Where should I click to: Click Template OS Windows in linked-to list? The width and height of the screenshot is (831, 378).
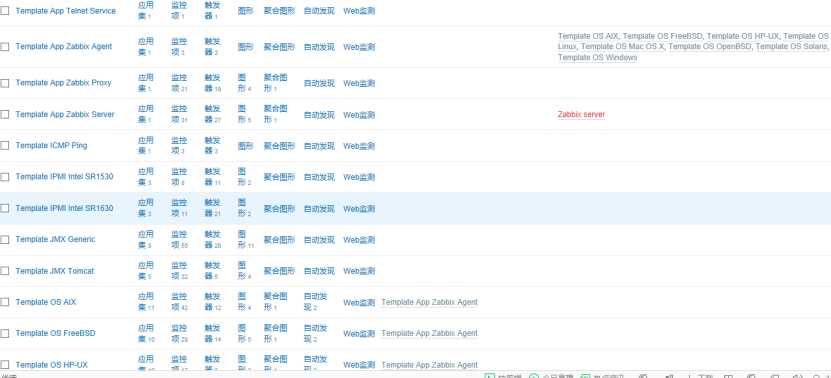tap(597, 57)
